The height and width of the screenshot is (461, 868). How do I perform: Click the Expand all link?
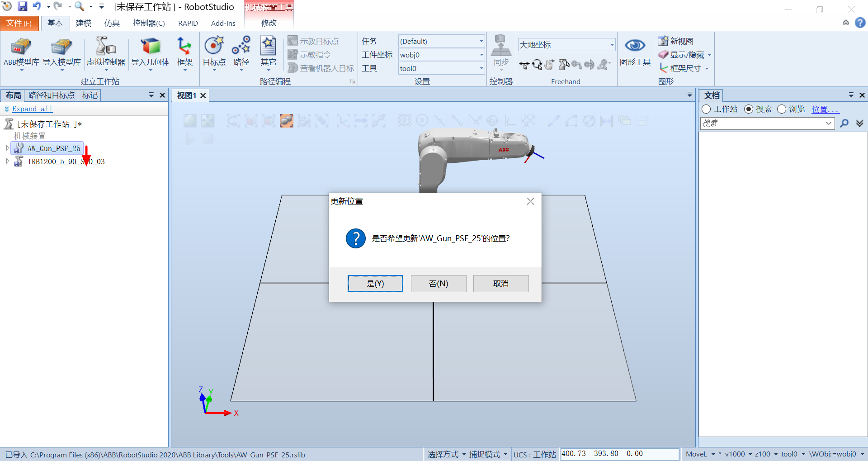tap(32, 109)
